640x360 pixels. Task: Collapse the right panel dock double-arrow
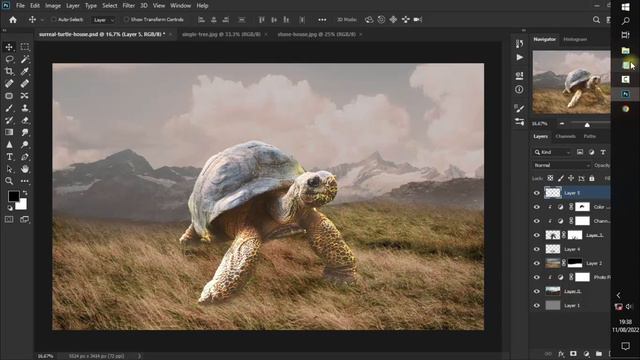524,30
